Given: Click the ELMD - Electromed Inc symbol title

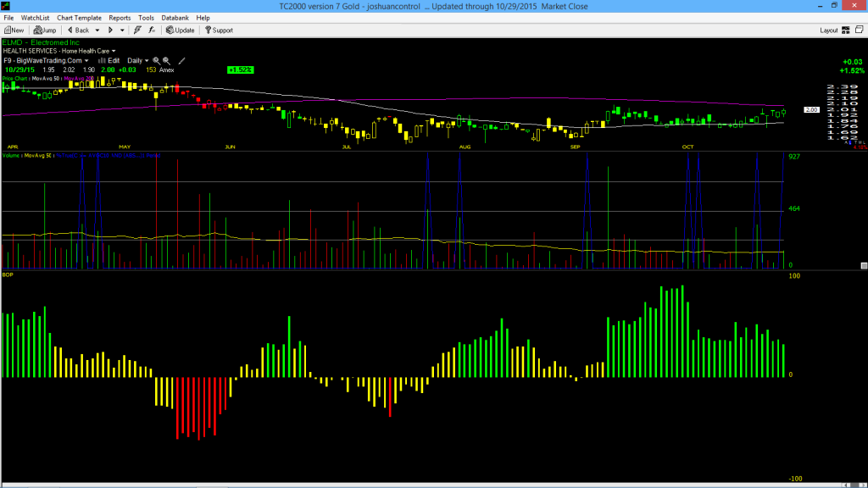Looking at the screenshot, I should point(41,42).
